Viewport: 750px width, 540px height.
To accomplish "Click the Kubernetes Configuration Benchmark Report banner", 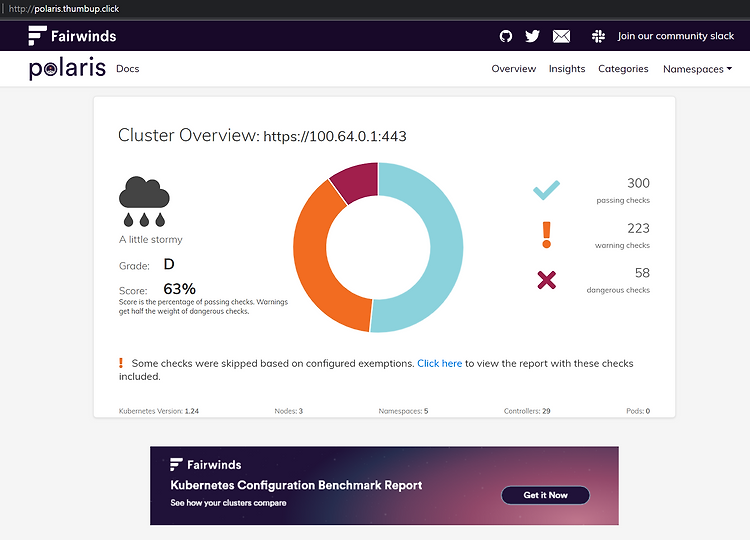I will (384, 485).
